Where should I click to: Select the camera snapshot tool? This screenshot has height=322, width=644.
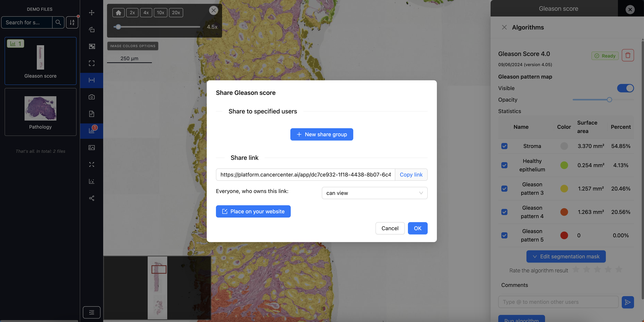click(91, 97)
